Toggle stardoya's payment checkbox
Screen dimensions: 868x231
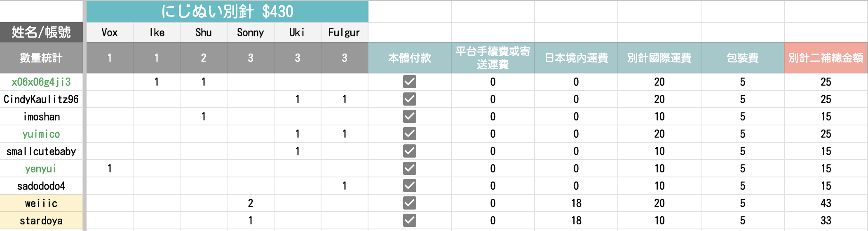click(x=409, y=220)
